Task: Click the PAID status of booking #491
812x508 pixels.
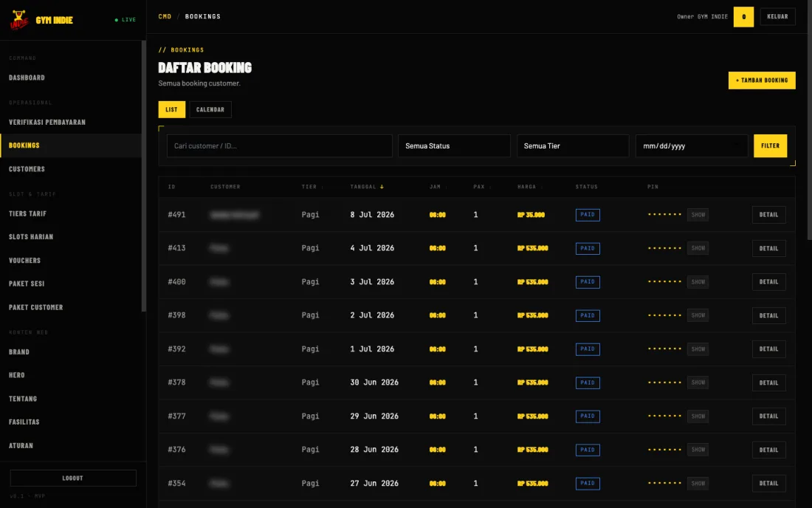Action: tap(588, 215)
